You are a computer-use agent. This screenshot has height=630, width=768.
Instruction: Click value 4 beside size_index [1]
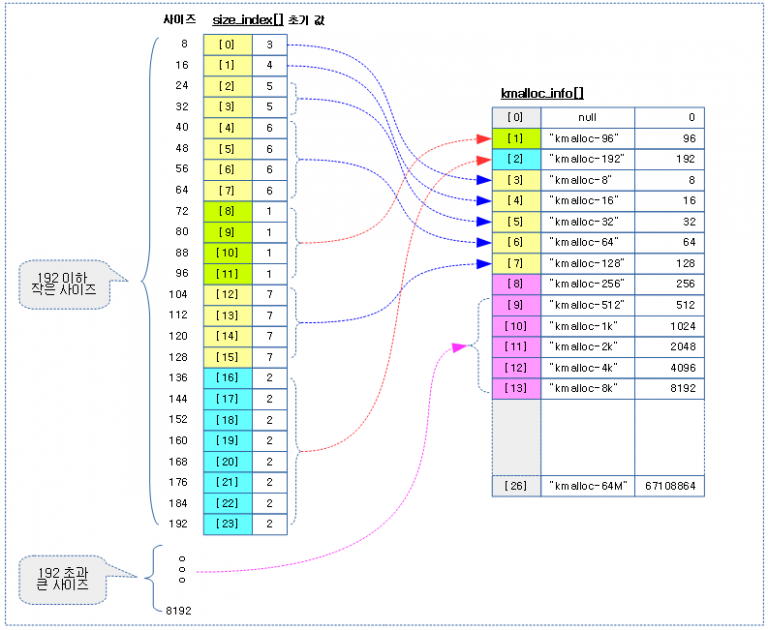point(269,65)
